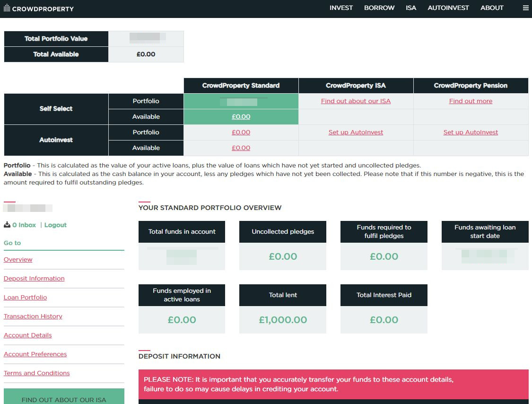Click the Deposit Information heading
This screenshot has height=404, width=532.
click(x=179, y=356)
